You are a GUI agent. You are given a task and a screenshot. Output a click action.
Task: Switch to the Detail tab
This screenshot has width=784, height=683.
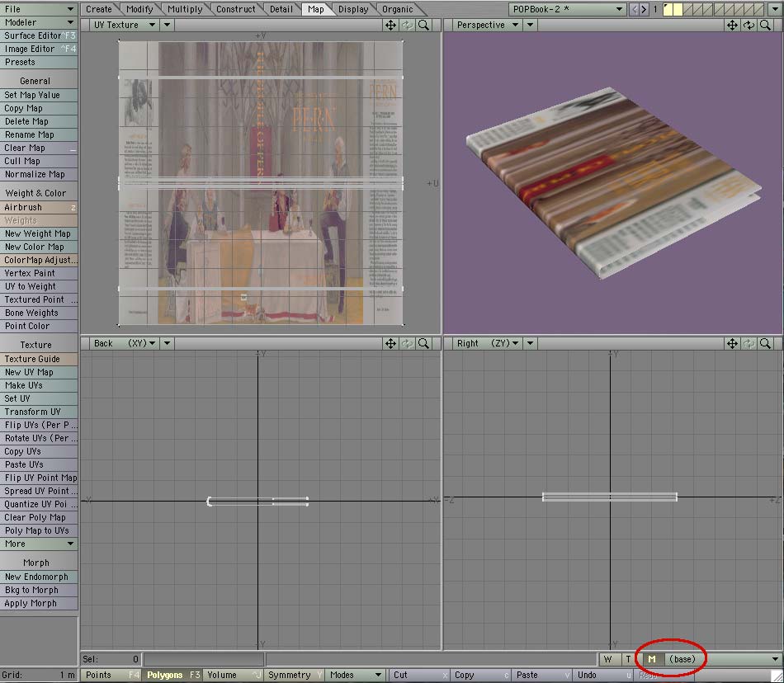(281, 9)
